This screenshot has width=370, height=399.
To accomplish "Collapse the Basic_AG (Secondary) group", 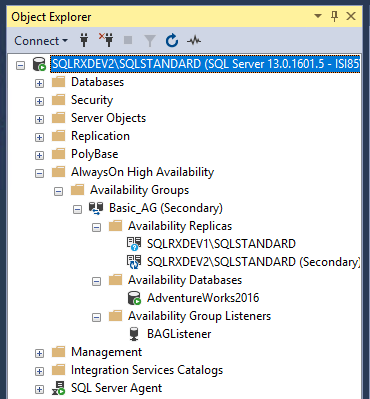I will pyautogui.click(x=77, y=209).
